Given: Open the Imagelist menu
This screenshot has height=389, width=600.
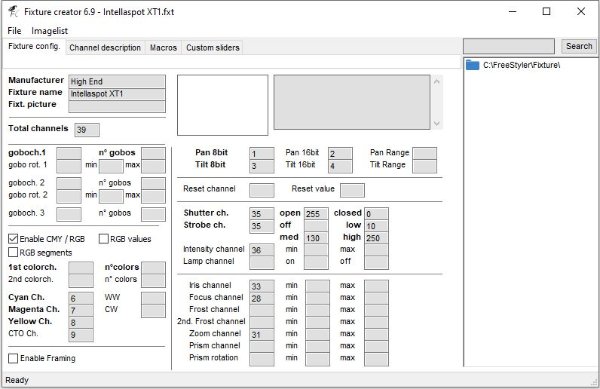Looking at the screenshot, I should pyautogui.click(x=49, y=31).
